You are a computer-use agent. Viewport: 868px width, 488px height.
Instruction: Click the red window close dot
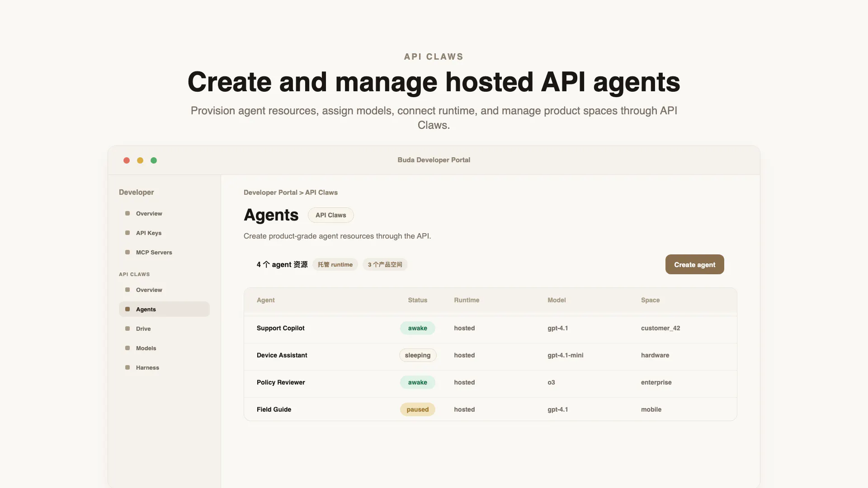tap(127, 160)
